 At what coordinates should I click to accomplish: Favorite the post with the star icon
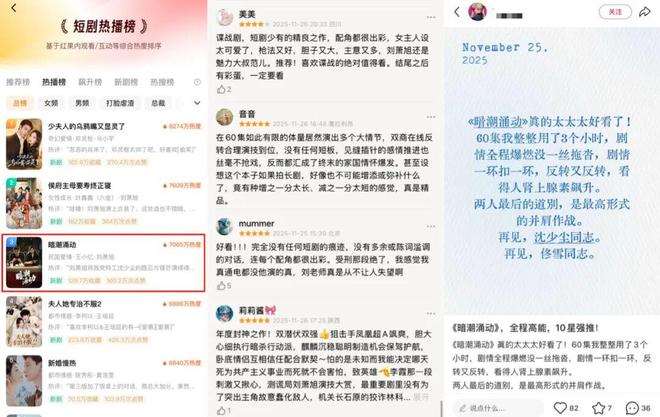(598, 408)
